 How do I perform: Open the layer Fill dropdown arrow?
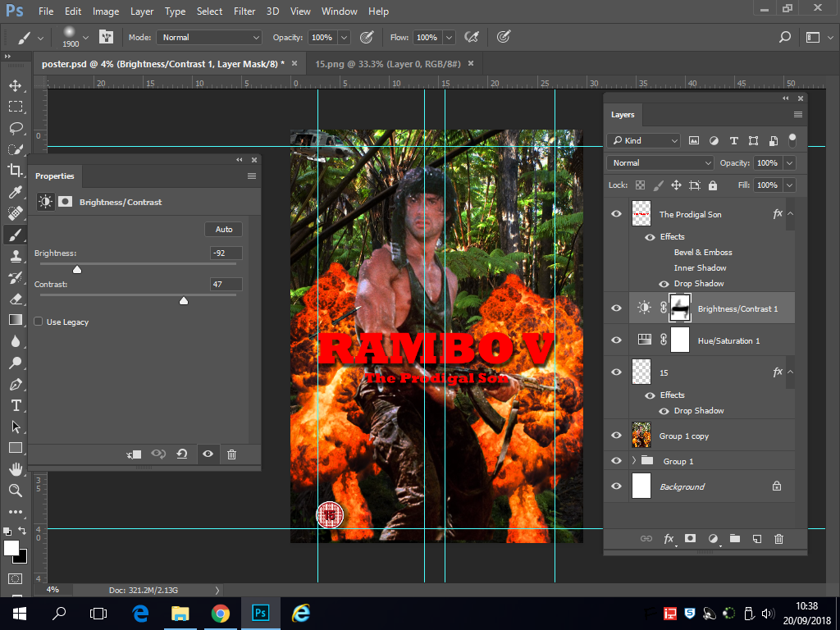(x=789, y=185)
